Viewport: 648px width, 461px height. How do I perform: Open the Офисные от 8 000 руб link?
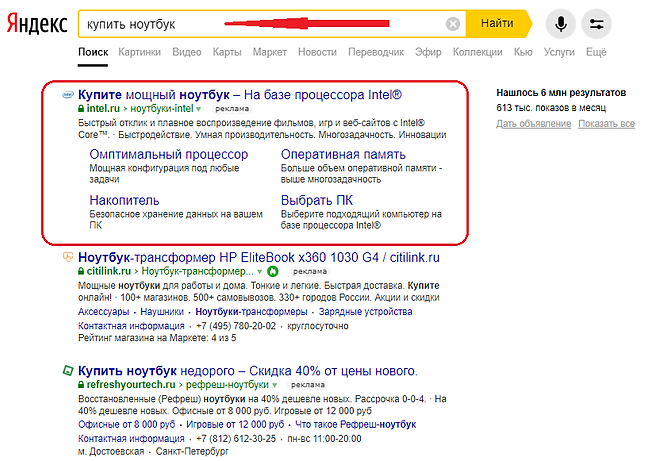click(126, 425)
